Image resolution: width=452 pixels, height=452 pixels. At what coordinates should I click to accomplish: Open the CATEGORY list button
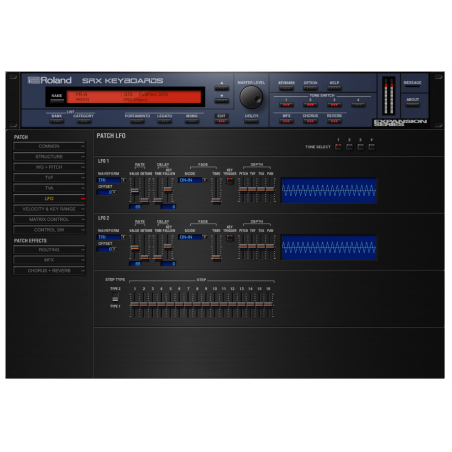pyautogui.click(x=84, y=121)
